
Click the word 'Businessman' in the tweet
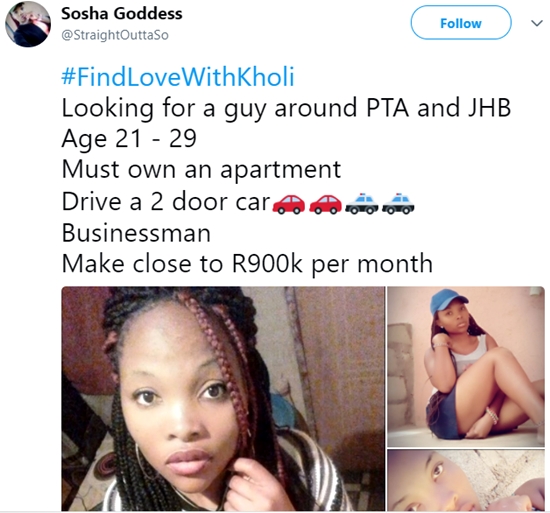pyautogui.click(x=136, y=233)
